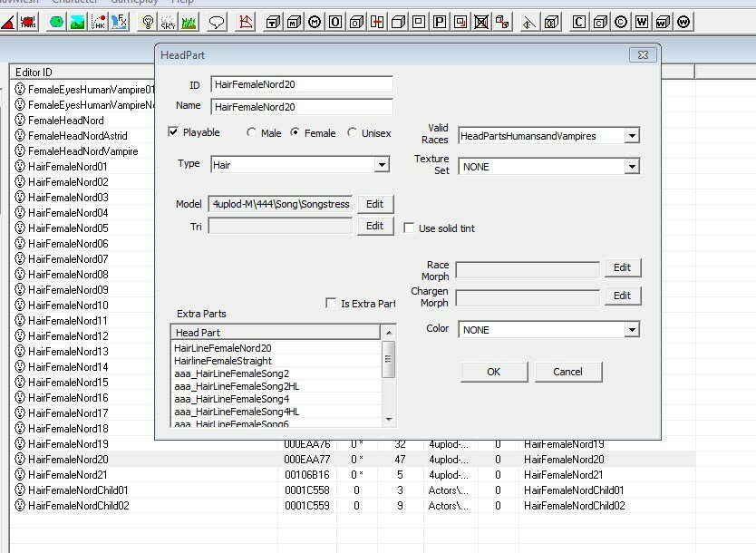Viewport: 756px width, 553px height.
Task: Select HairFemaleNord21 in the Editor ID list
Action: (68, 475)
